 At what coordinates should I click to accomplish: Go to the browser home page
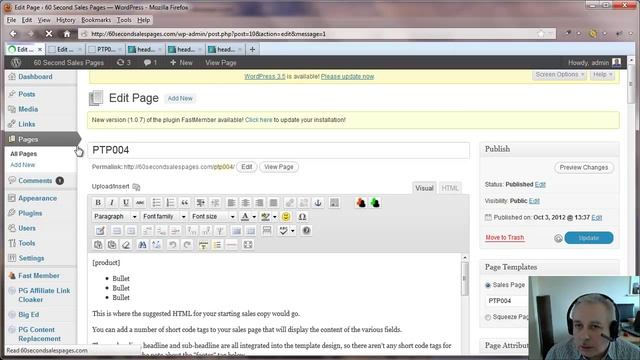pyautogui.click(x=67, y=34)
